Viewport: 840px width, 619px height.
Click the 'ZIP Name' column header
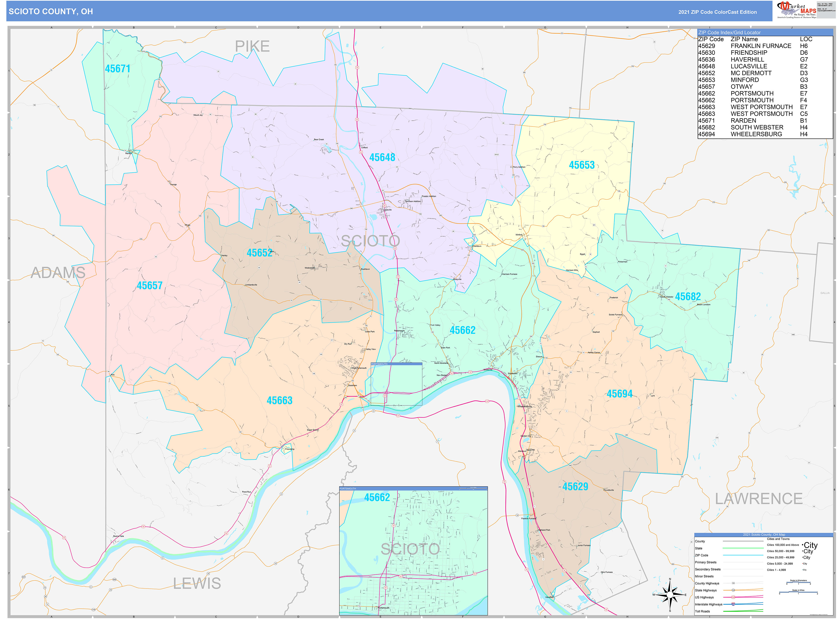click(744, 39)
